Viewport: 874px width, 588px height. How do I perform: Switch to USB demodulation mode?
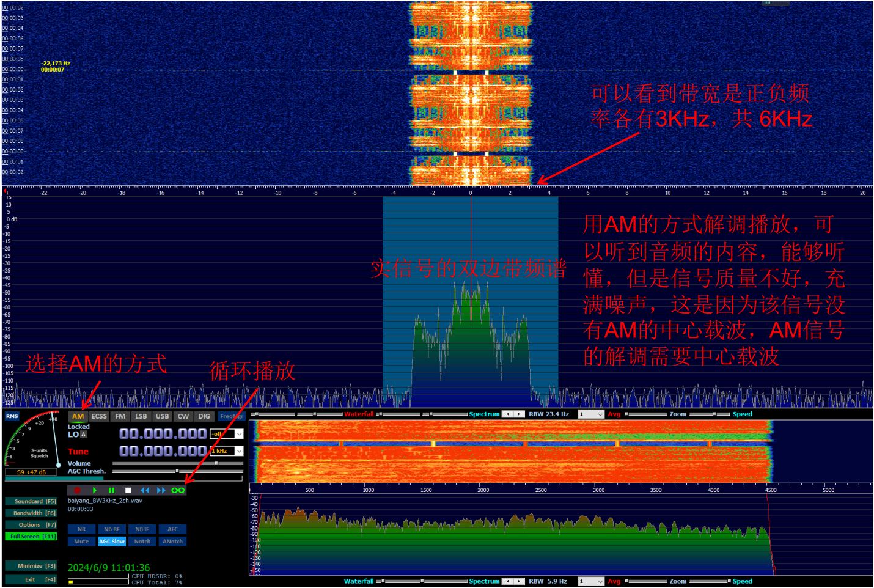click(162, 416)
